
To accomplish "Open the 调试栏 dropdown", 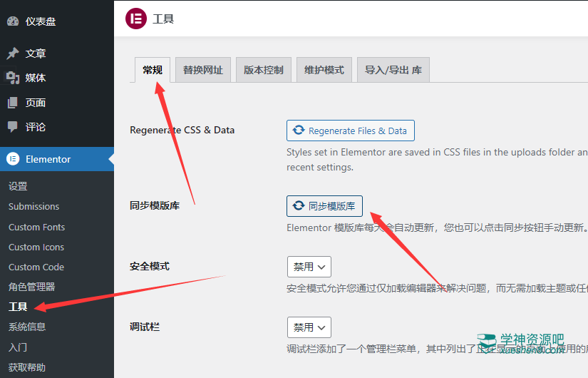I will point(309,327).
